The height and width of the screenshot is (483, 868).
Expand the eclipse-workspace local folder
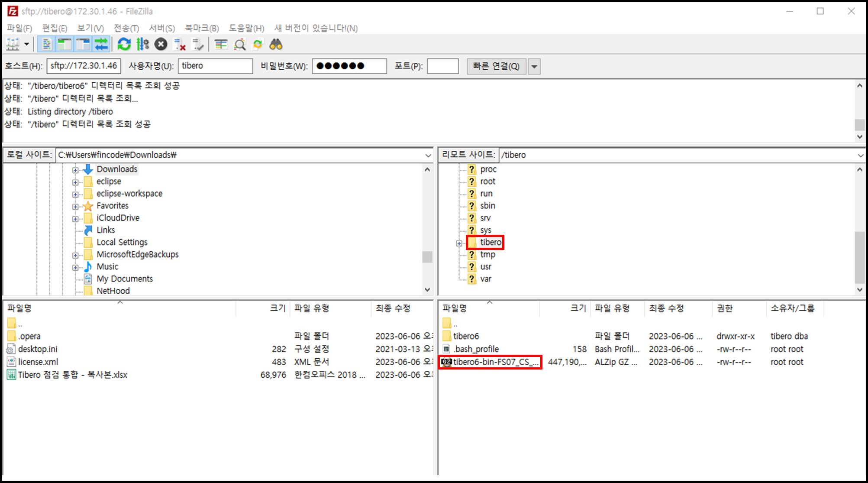point(75,194)
